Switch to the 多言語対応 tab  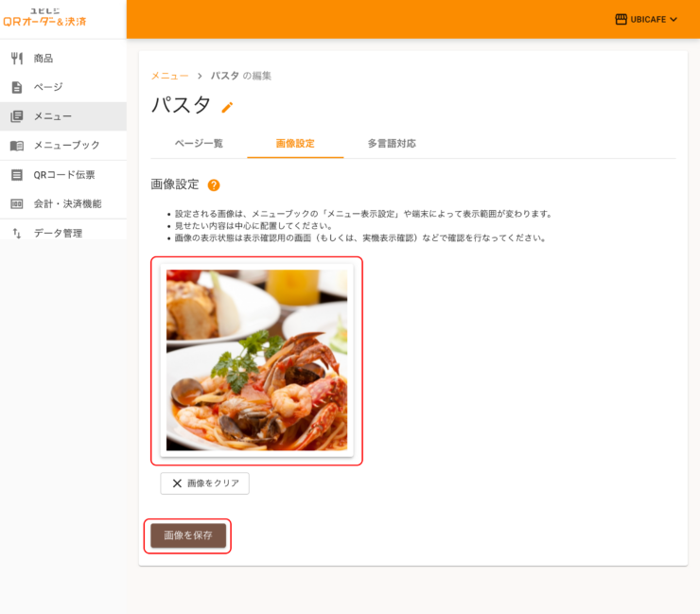tap(392, 144)
